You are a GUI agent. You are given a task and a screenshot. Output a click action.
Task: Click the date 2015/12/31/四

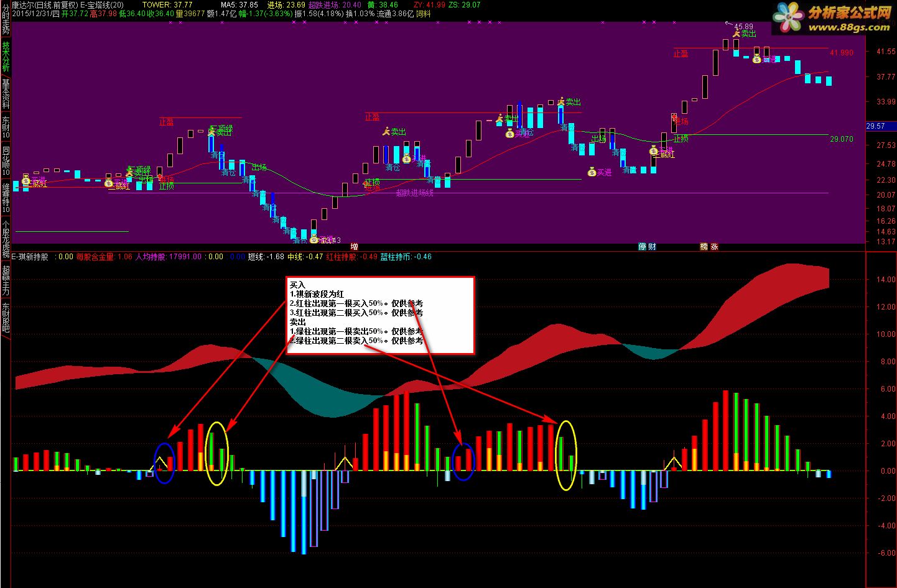tap(36, 13)
